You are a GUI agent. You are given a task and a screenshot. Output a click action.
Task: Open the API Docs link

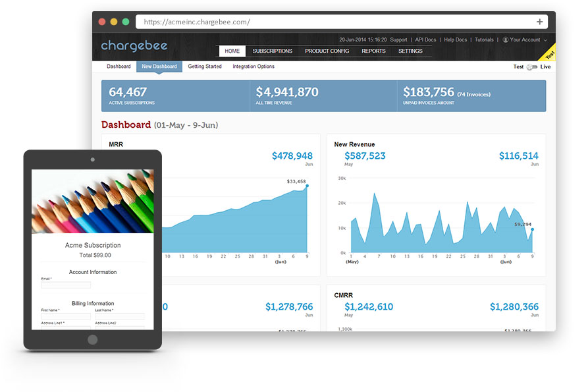pyautogui.click(x=425, y=40)
